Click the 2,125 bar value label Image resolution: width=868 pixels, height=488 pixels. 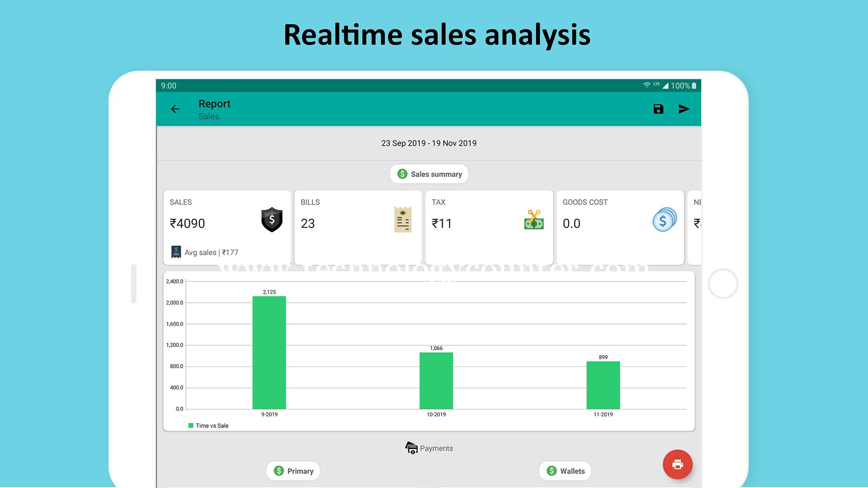tap(269, 292)
